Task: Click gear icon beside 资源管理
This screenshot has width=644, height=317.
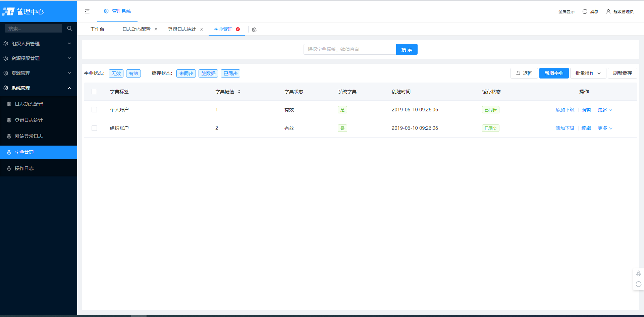Action: coord(6,73)
